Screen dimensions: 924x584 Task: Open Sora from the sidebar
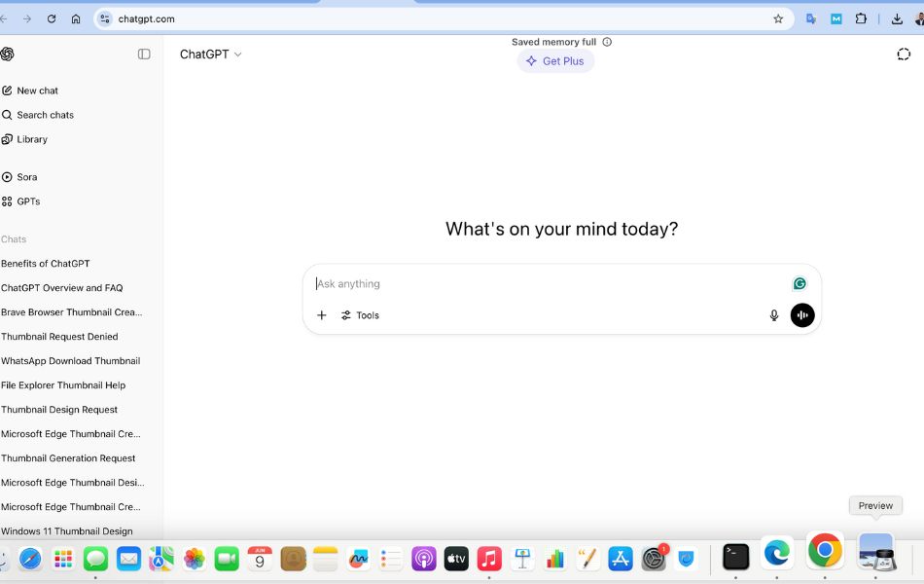pos(19,177)
